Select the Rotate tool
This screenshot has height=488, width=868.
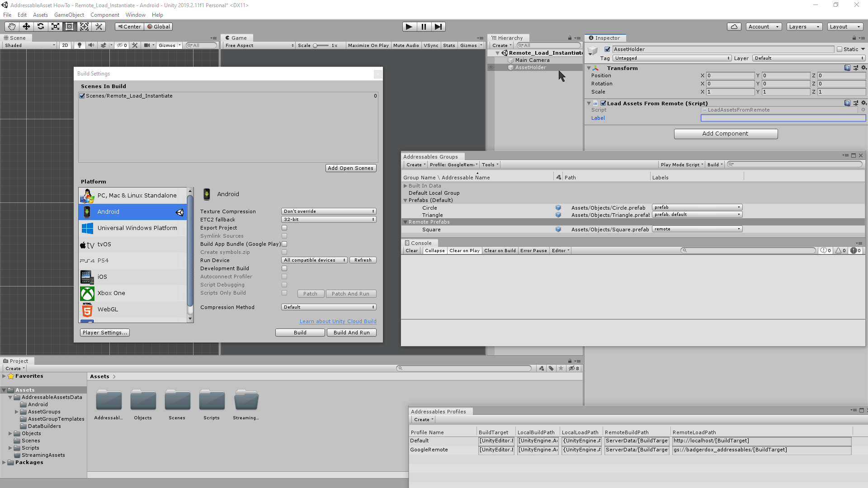tap(41, 27)
